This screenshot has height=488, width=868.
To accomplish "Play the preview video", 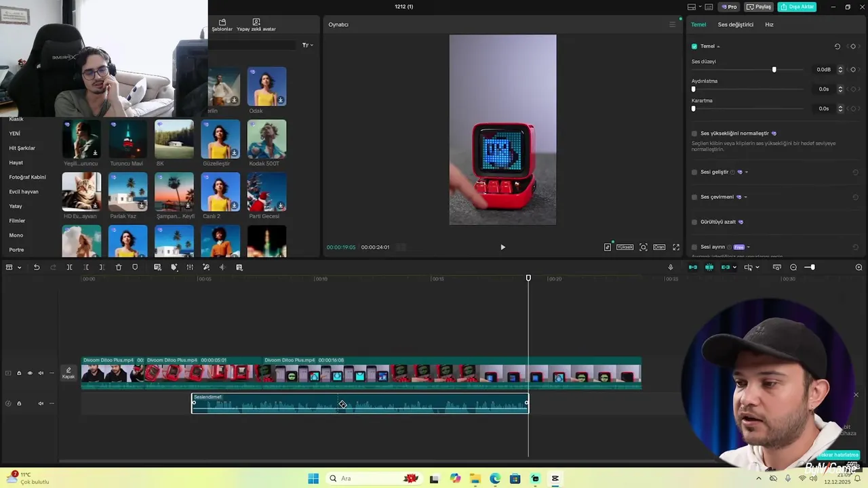I will [x=502, y=247].
